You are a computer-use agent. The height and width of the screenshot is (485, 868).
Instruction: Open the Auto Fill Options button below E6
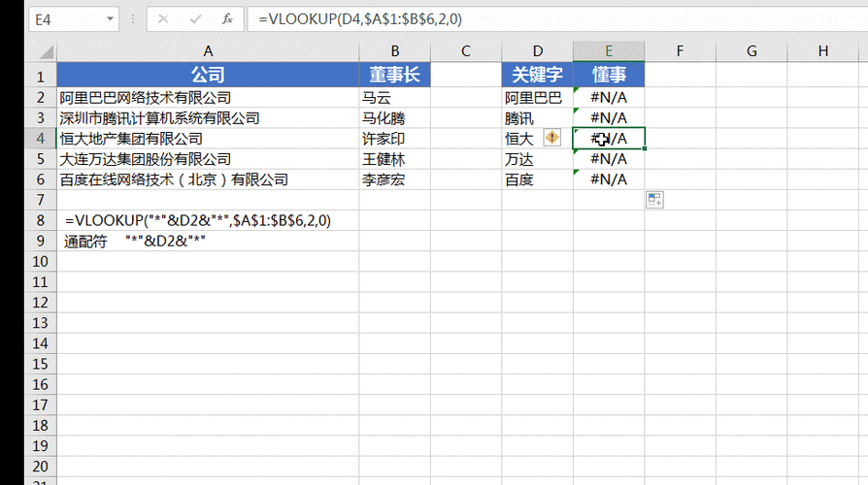click(x=654, y=200)
